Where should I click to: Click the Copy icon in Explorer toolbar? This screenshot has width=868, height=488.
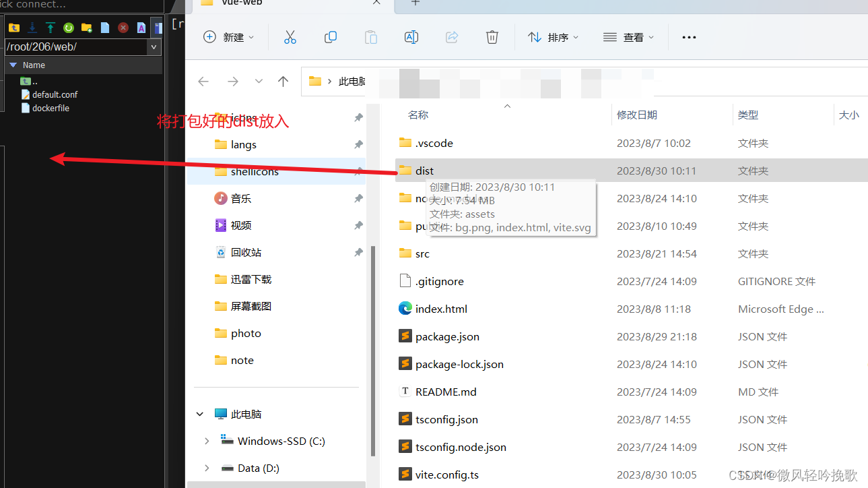[331, 37]
